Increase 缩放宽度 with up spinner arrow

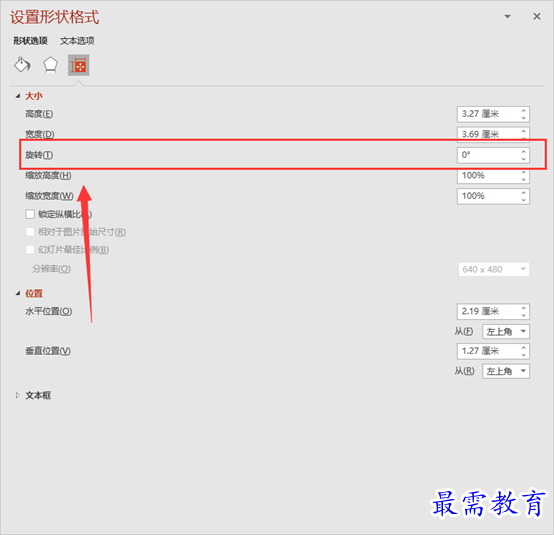[524, 193]
